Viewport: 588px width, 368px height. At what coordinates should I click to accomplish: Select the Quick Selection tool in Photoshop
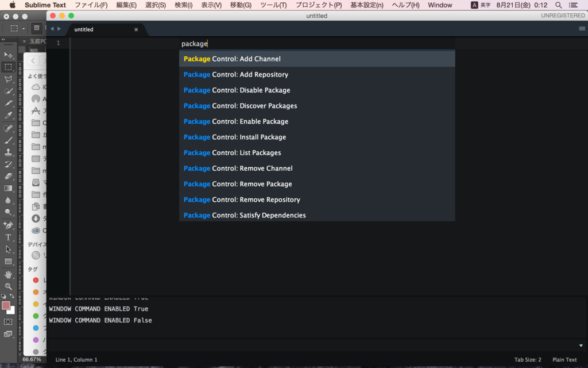[x=8, y=91]
